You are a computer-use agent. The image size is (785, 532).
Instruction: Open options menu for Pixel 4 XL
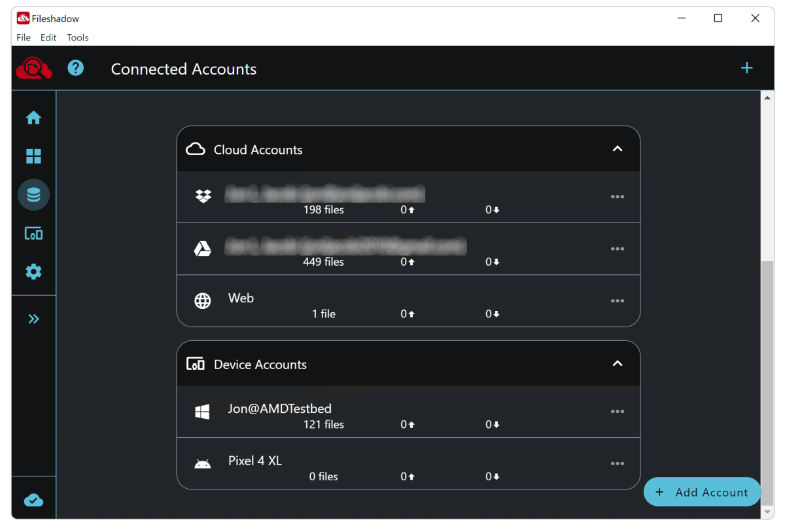pos(617,464)
